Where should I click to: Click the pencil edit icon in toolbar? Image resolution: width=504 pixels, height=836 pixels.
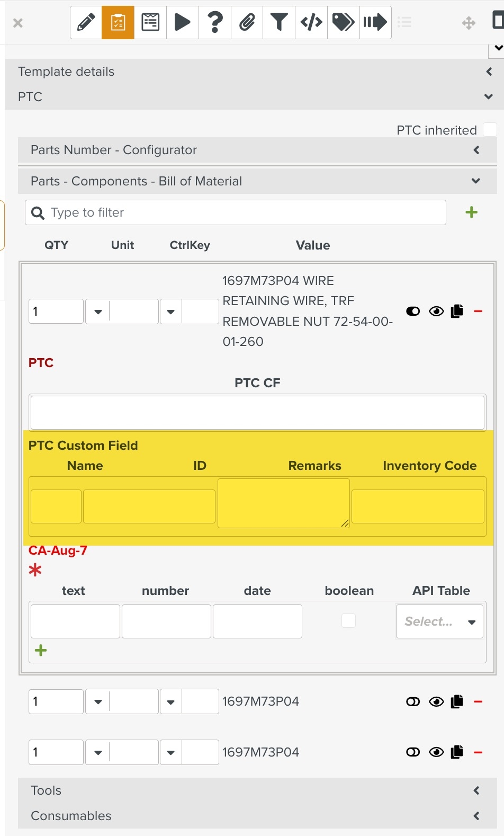pos(86,23)
